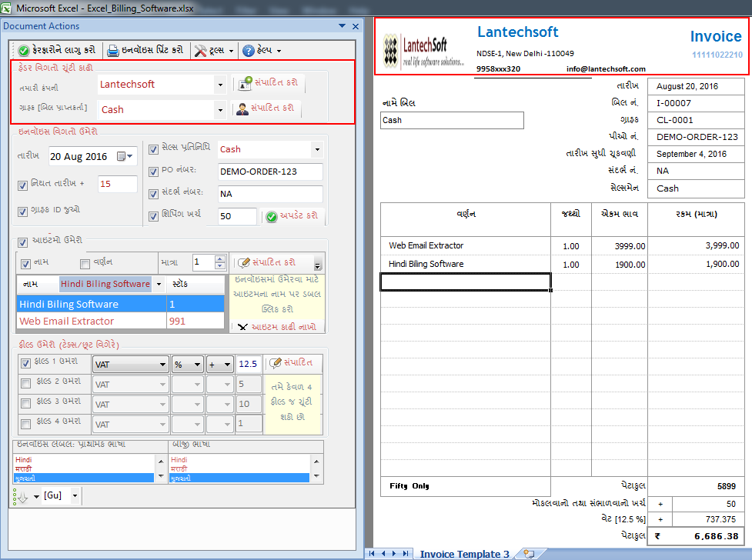Open the customer dropdown showing Cash

(220, 110)
